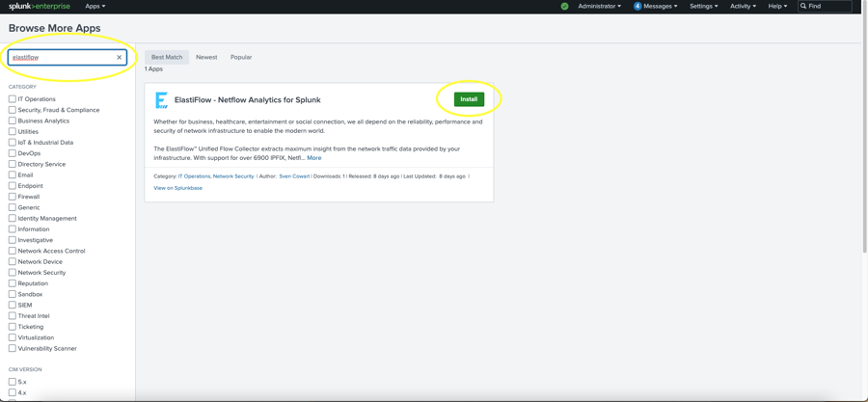Check the Generic category
868x402 pixels.
tap(13, 207)
